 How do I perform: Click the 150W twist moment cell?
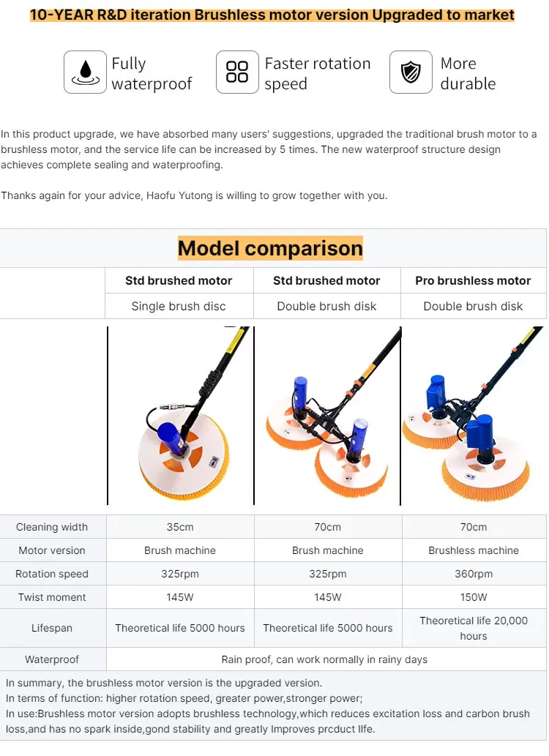(474, 597)
